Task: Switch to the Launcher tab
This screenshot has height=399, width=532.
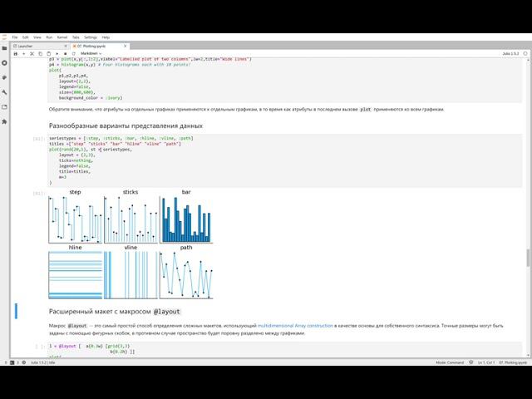Action: 41,46
